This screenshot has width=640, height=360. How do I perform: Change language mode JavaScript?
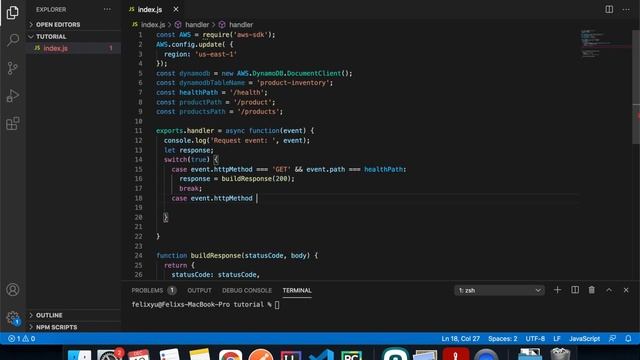click(x=584, y=338)
